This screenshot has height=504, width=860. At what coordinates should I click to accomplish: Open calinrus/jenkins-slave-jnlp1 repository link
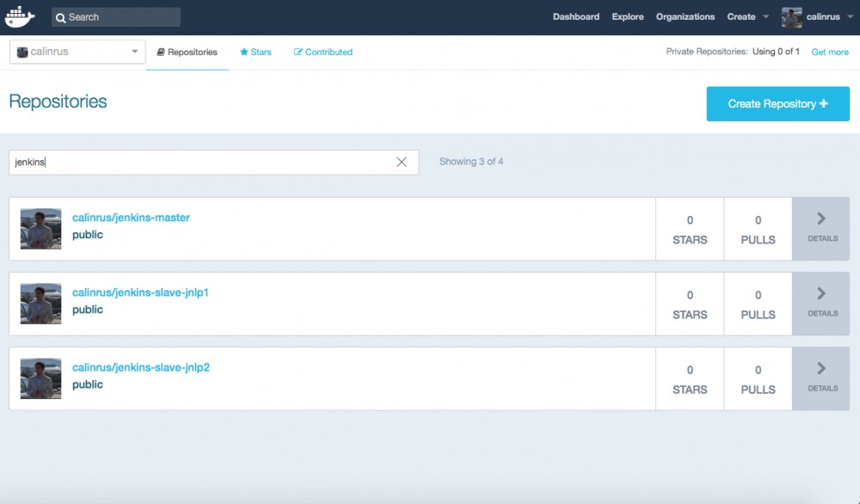(140, 292)
